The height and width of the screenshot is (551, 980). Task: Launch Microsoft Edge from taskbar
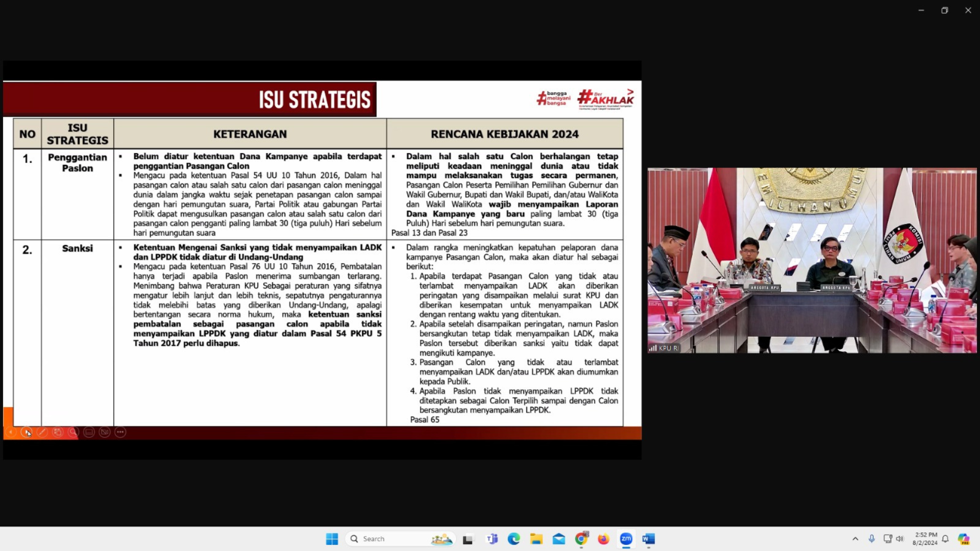click(514, 539)
